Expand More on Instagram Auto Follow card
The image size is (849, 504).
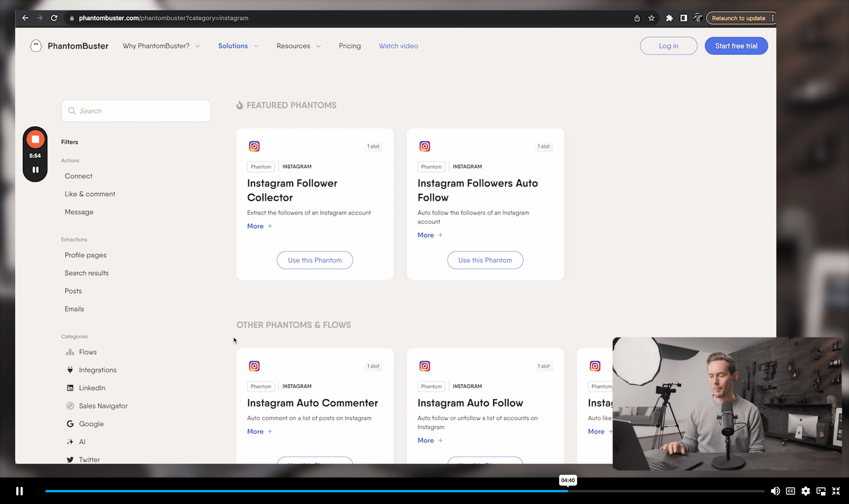[x=430, y=441]
